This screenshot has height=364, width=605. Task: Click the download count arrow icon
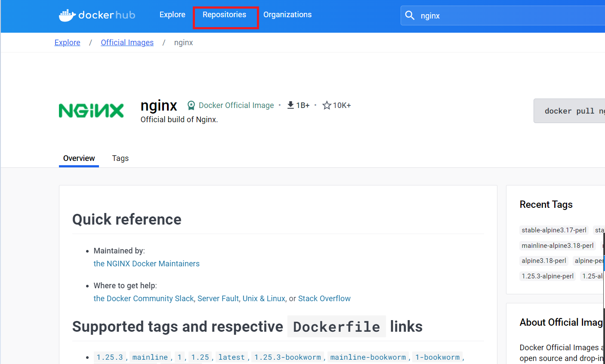point(290,105)
